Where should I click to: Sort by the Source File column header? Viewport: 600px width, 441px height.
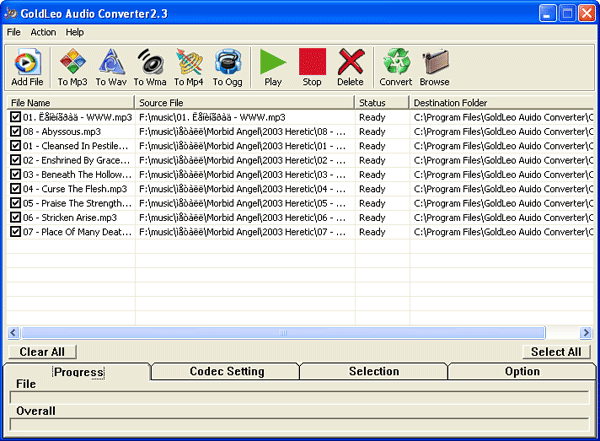[245, 103]
